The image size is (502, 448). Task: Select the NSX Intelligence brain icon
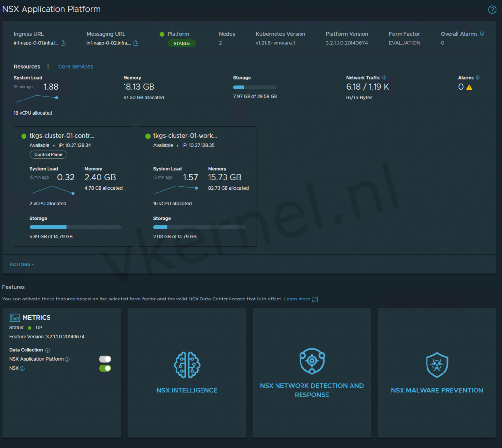pyautogui.click(x=187, y=365)
